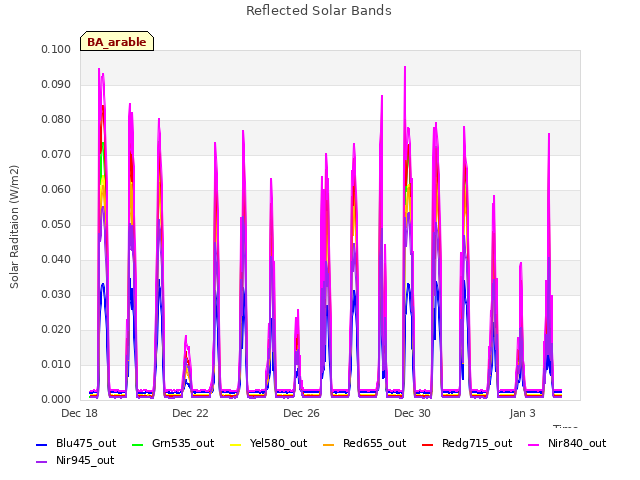This screenshot has width=640, height=480.
Task: Click the orange Red655_out legend color marker
Action: [329, 444]
